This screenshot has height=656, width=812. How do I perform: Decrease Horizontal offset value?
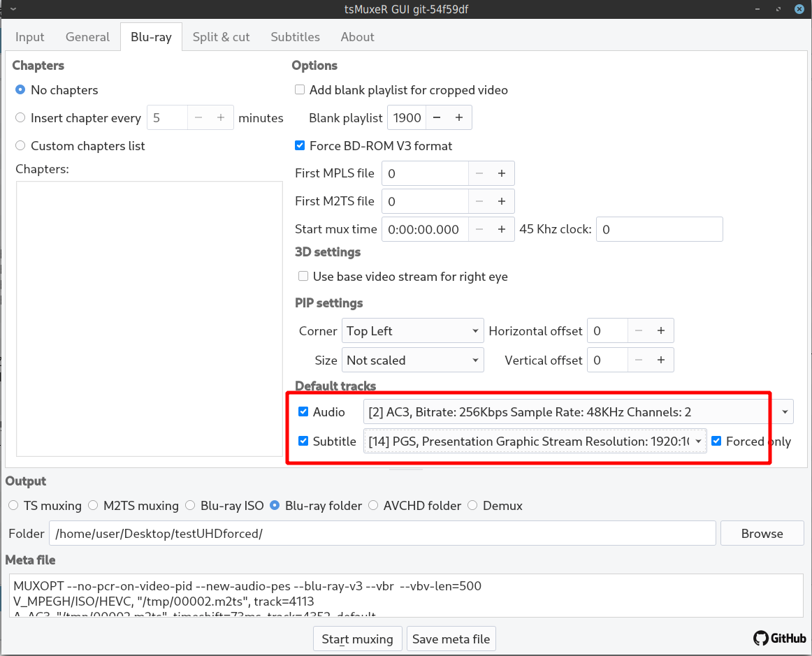(639, 331)
